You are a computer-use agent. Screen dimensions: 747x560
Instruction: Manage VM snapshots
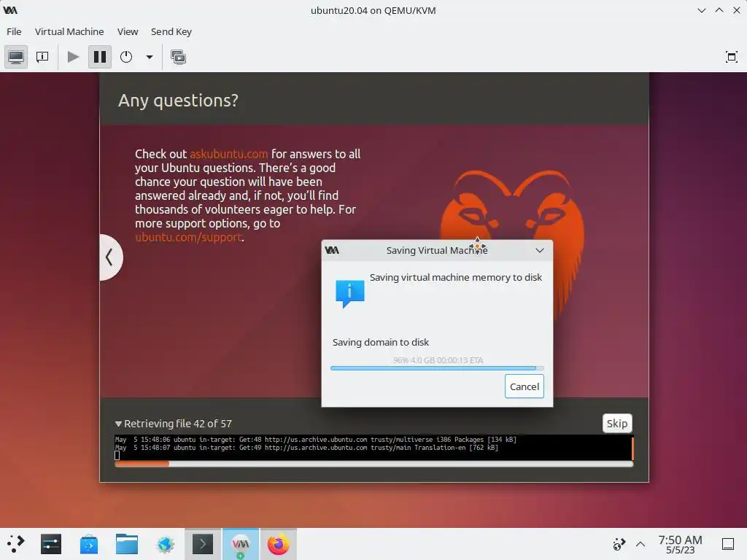[178, 57]
